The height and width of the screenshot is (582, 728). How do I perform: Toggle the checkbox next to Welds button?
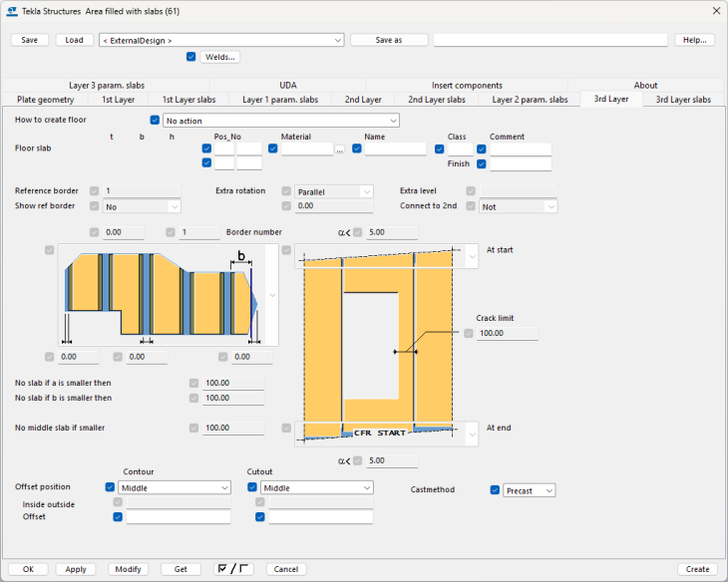[x=190, y=57]
